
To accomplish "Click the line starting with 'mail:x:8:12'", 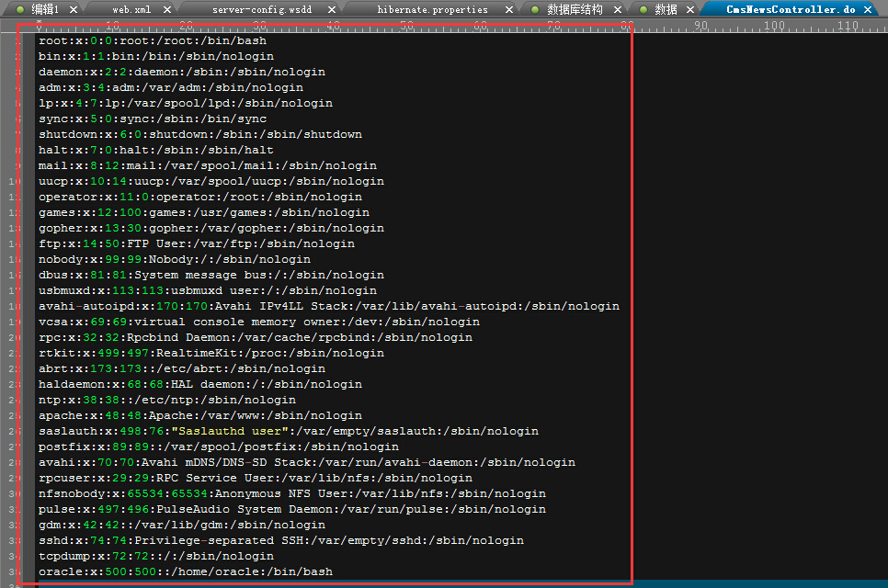I will pyautogui.click(x=207, y=165).
